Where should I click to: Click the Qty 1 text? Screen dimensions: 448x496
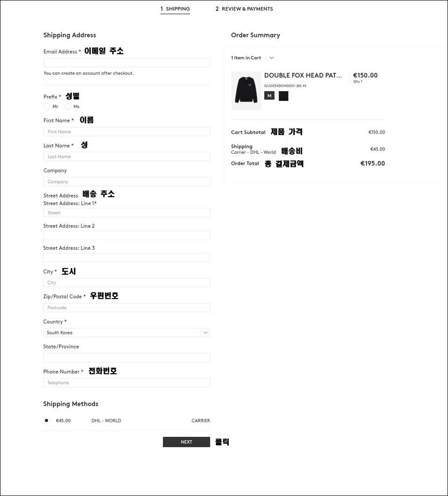357,81
